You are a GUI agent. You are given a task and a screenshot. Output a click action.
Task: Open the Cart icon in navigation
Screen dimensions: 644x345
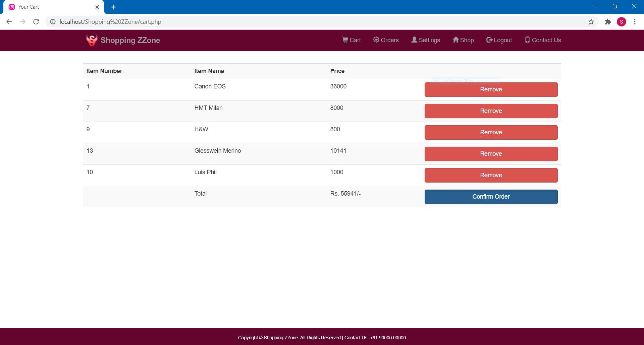pos(351,40)
